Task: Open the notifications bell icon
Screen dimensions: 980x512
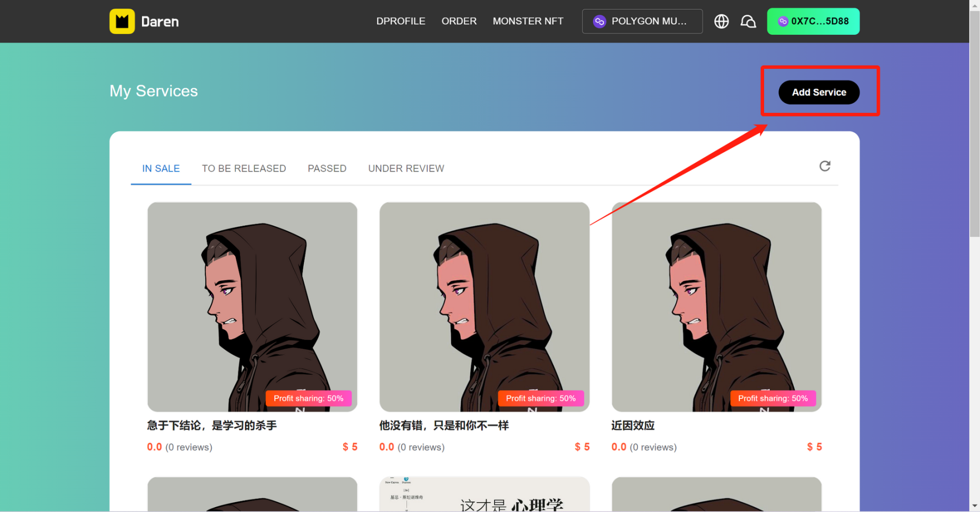Action: coord(748,21)
